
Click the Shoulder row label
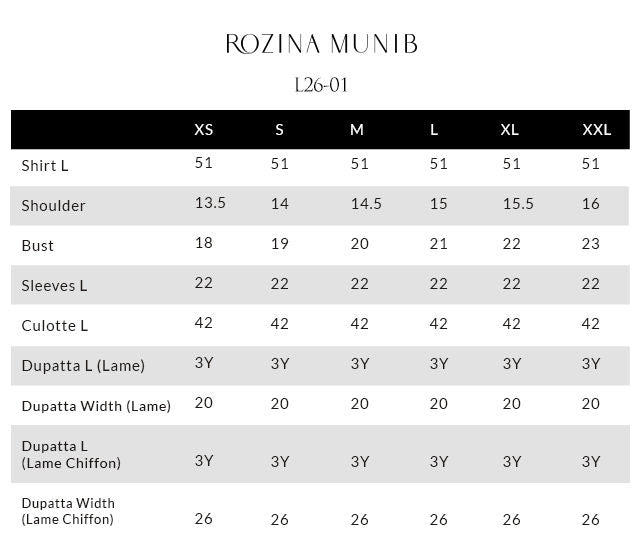coord(54,206)
